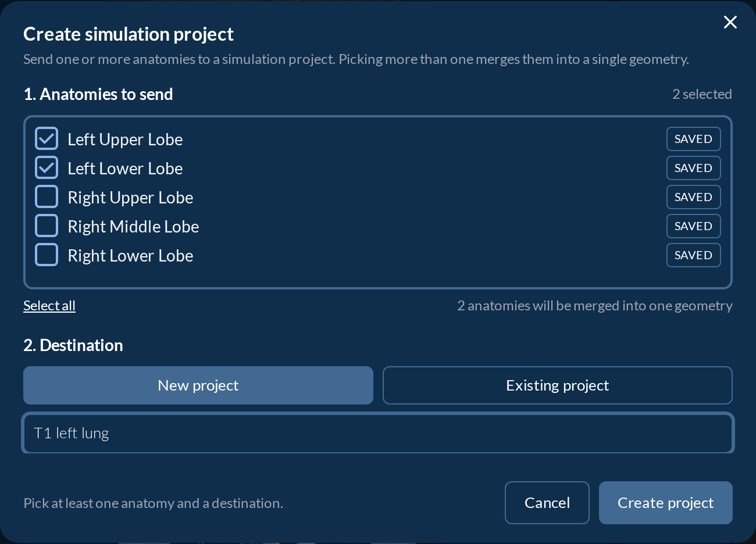
Task: Uncheck the Left Upper Lobe checkbox
Action: pyautogui.click(x=47, y=139)
